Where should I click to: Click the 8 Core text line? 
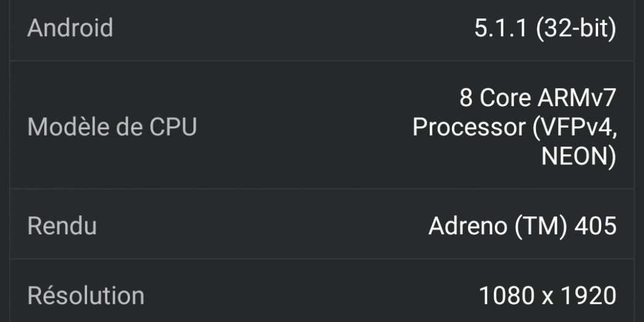(537, 97)
